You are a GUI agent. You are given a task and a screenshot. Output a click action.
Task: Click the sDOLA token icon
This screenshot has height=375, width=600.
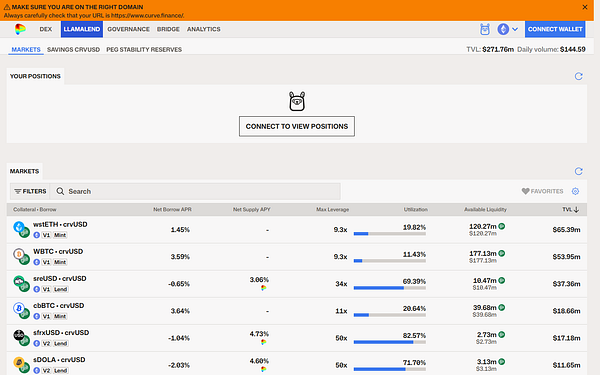tap(18, 362)
